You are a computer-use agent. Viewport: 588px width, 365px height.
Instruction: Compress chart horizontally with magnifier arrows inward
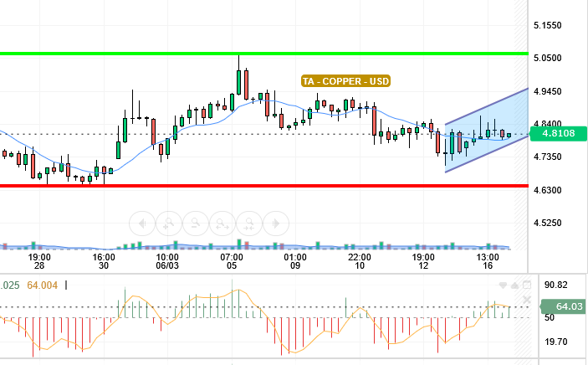(249, 224)
